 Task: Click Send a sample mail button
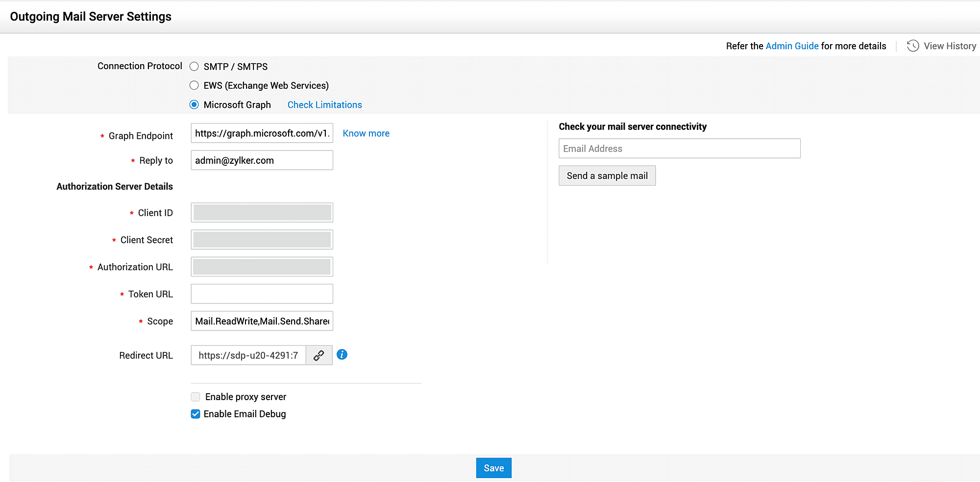[x=607, y=176]
